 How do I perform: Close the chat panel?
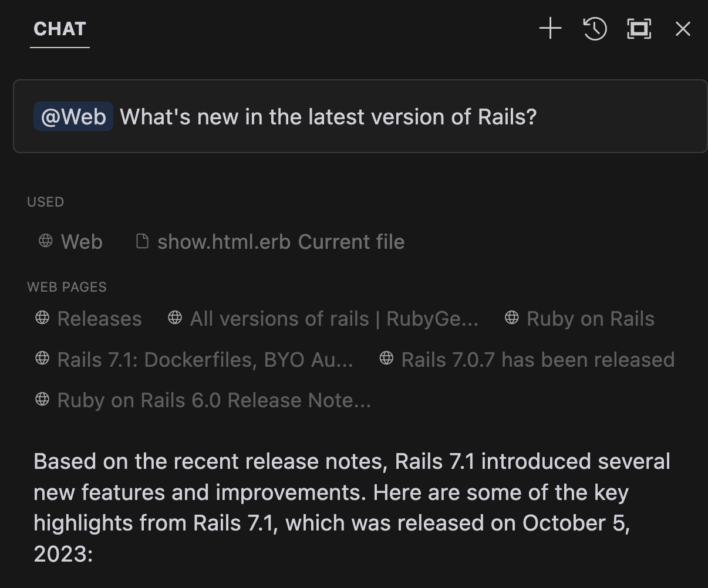point(683,29)
